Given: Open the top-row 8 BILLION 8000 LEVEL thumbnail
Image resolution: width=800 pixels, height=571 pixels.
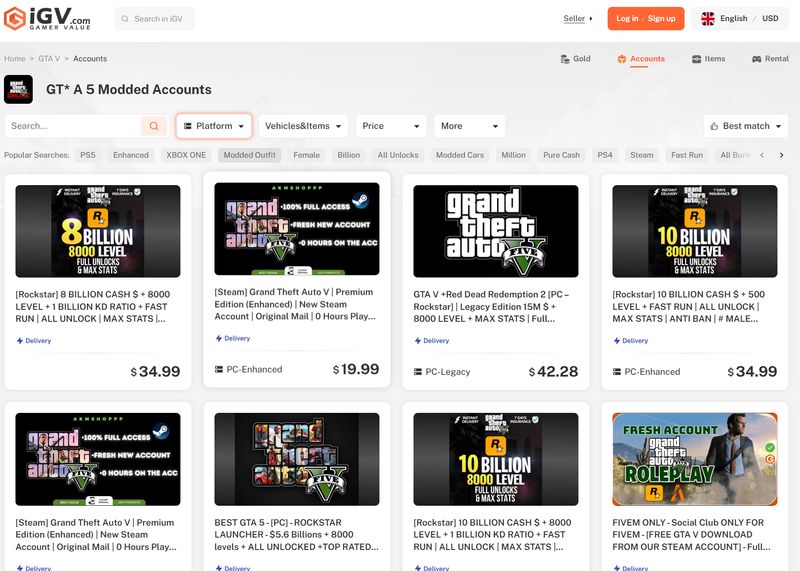Looking at the screenshot, I should 98,231.
